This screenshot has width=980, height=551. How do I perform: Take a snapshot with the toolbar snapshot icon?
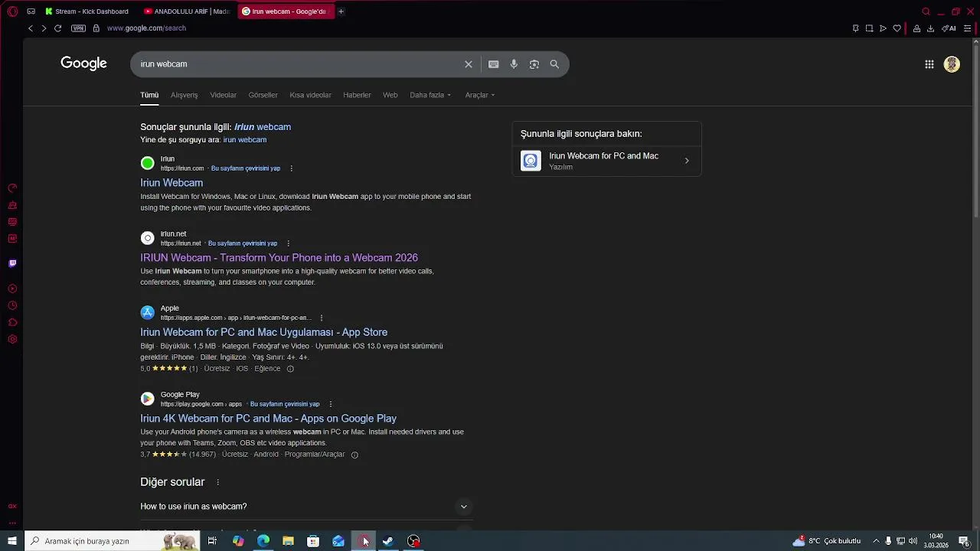coord(869,28)
